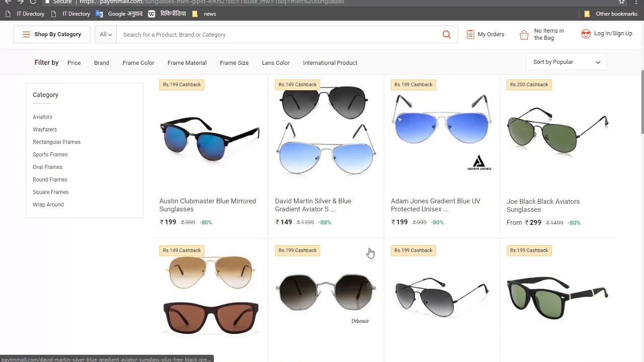Click the browser address bar URL
644x362 pixels.
[x=211, y=2]
